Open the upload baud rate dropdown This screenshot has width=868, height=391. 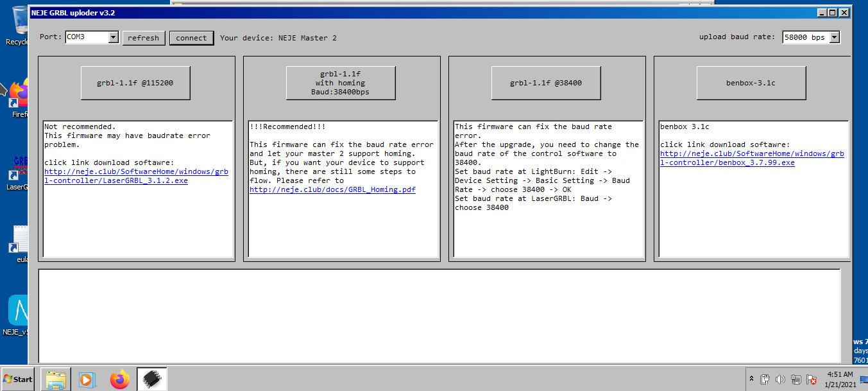coord(834,37)
